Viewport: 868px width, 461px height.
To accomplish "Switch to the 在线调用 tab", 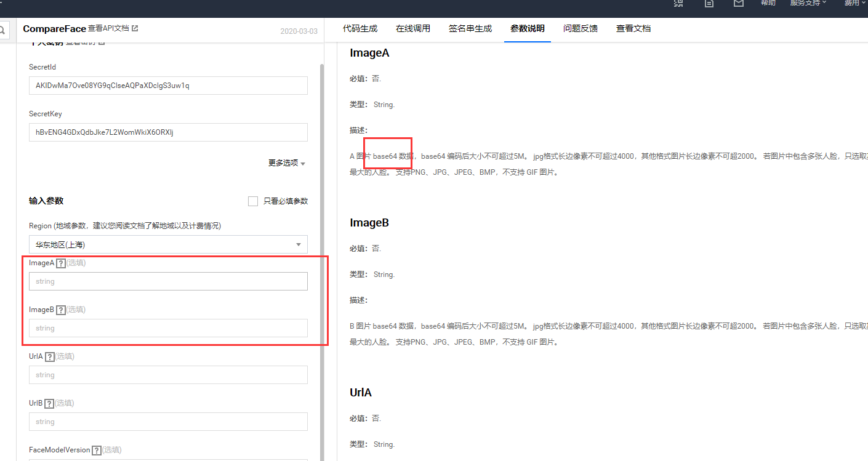I will (x=413, y=28).
